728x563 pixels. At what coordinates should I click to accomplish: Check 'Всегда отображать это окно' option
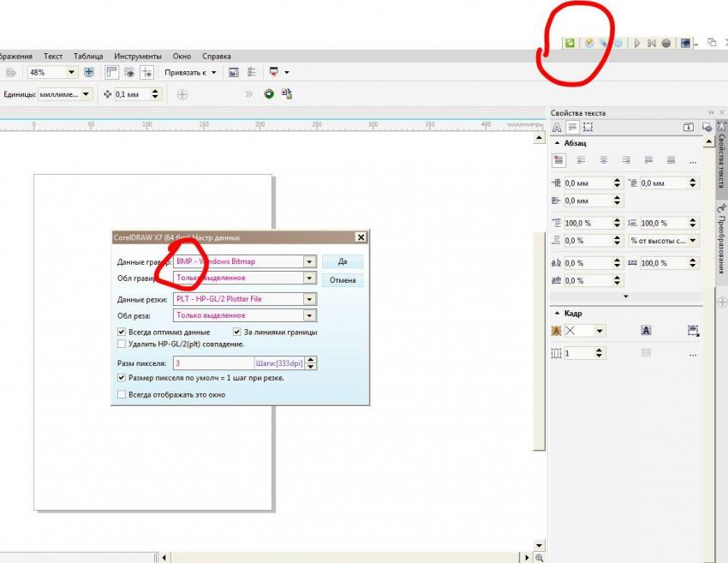[x=122, y=395]
